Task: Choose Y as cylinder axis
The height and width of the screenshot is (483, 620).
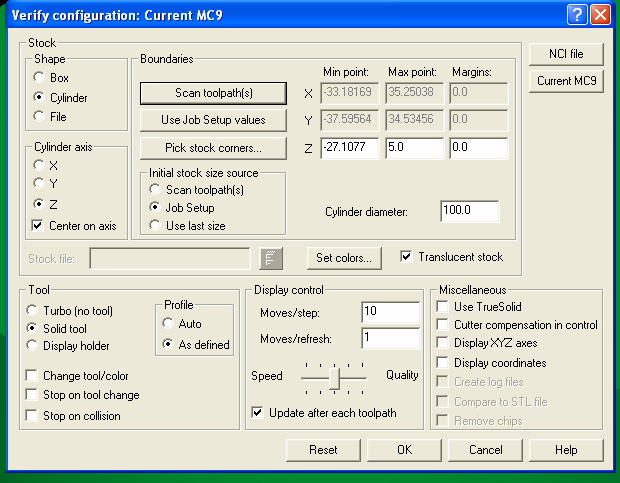Action: 39,183
